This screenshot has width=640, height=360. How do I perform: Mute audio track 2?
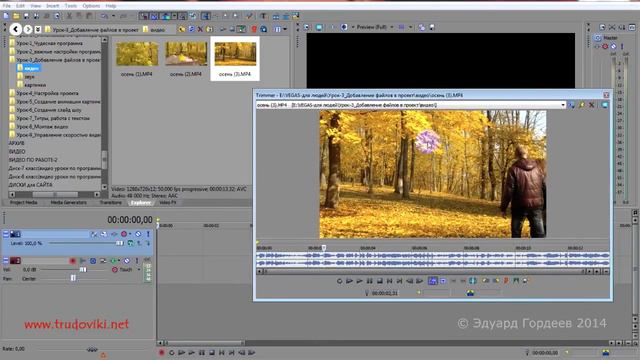(x=127, y=260)
